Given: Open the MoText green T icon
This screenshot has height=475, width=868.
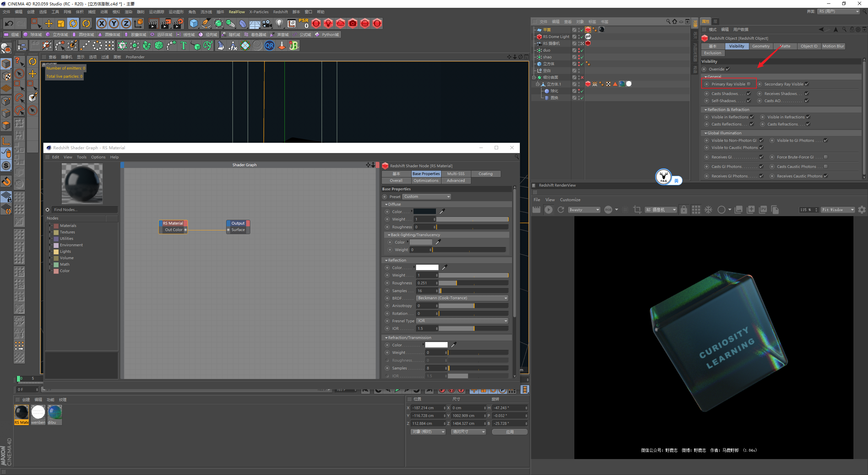Looking at the screenshot, I should (x=183, y=45).
